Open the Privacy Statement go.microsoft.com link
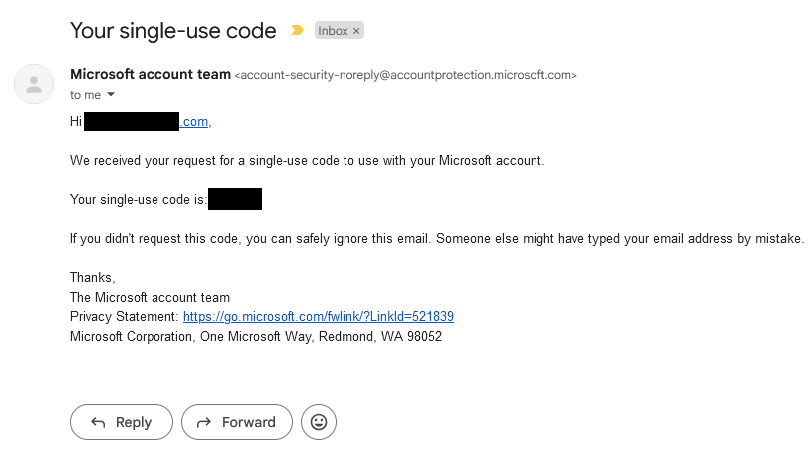Viewport: 811px width, 458px height. (x=318, y=316)
